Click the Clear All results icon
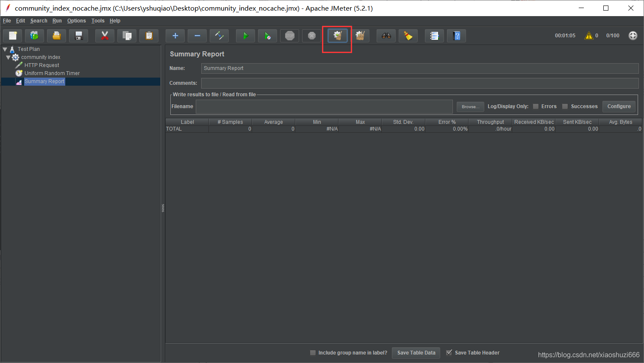The image size is (644, 363). click(360, 36)
